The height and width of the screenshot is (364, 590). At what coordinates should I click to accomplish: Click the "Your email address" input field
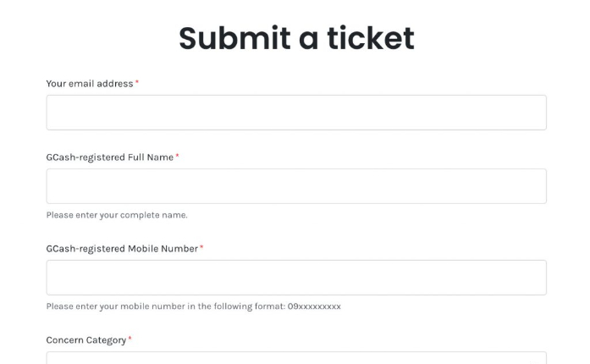295,113
